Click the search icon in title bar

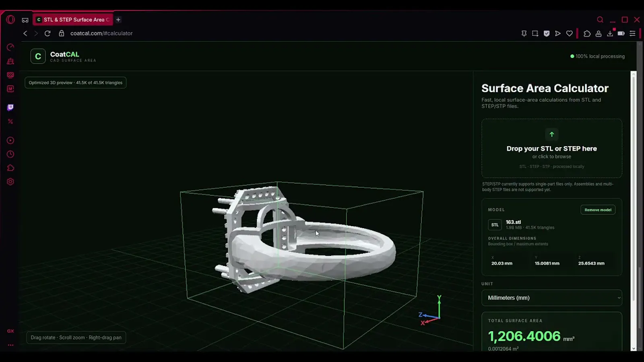600,20
